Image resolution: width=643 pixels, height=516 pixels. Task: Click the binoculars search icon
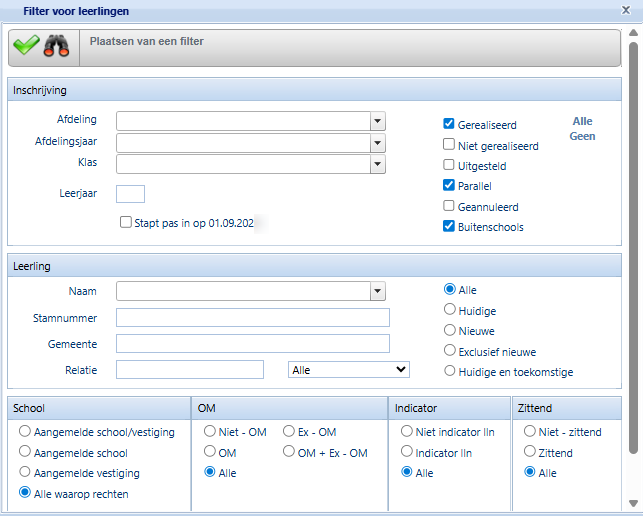(56, 46)
